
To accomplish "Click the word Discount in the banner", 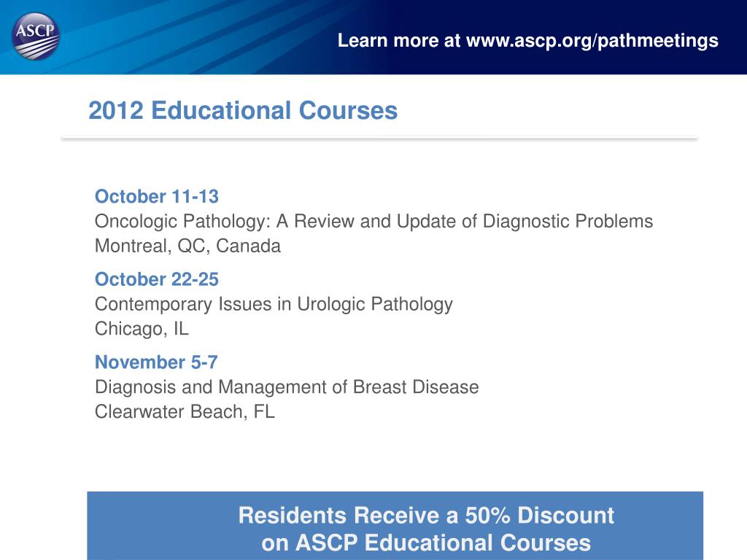I will click(x=566, y=516).
